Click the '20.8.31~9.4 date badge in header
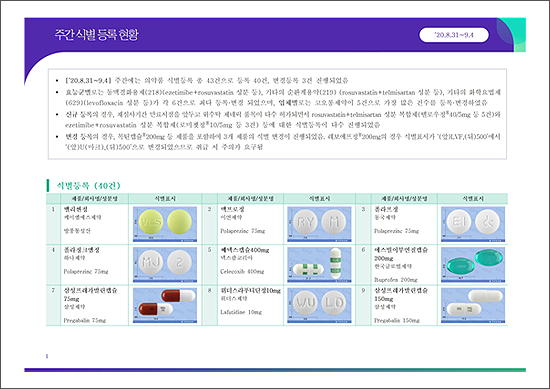Image resolution: width=550 pixels, height=389 pixels. pyautogui.click(x=454, y=35)
